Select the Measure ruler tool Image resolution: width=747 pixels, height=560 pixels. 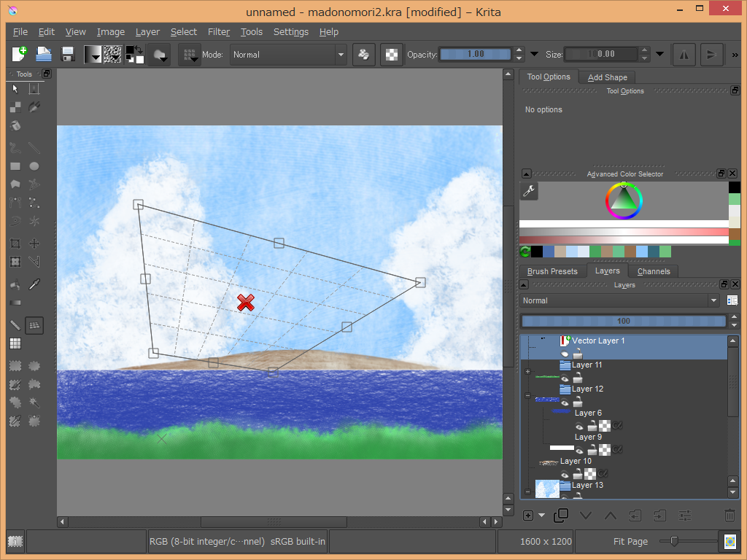pos(15,325)
